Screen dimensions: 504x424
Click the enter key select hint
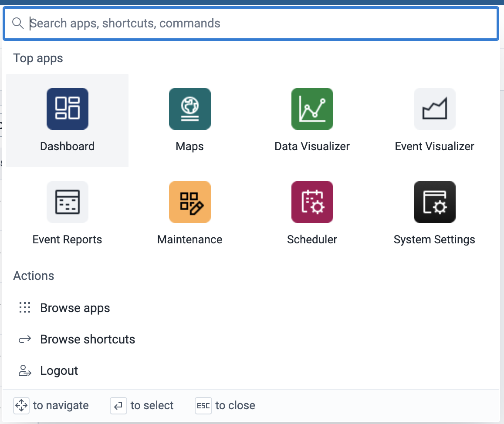click(118, 406)
